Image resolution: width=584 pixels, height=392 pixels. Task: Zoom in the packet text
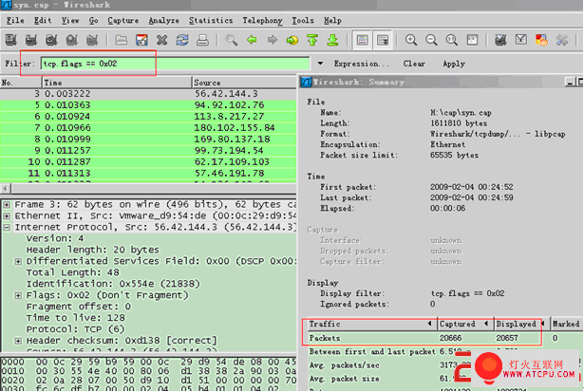pyautogui.click(x=411, y=40)
